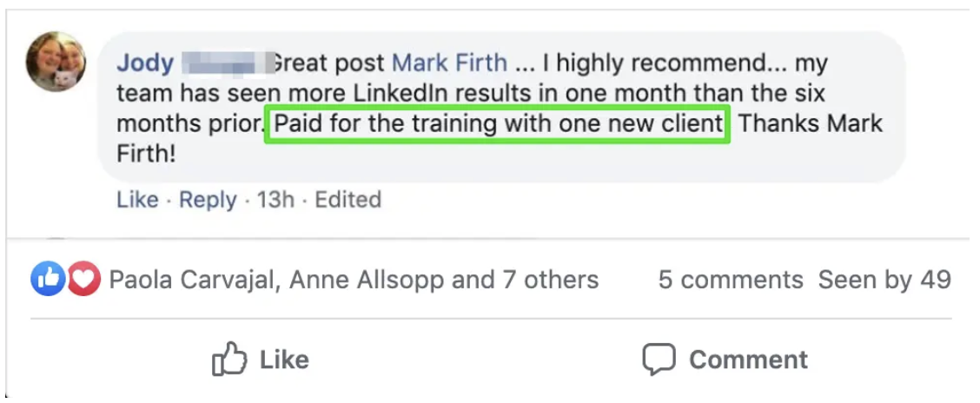
Task: Click the Comment button label on the post
Action: pyautogui.click(x=748, y=360)
